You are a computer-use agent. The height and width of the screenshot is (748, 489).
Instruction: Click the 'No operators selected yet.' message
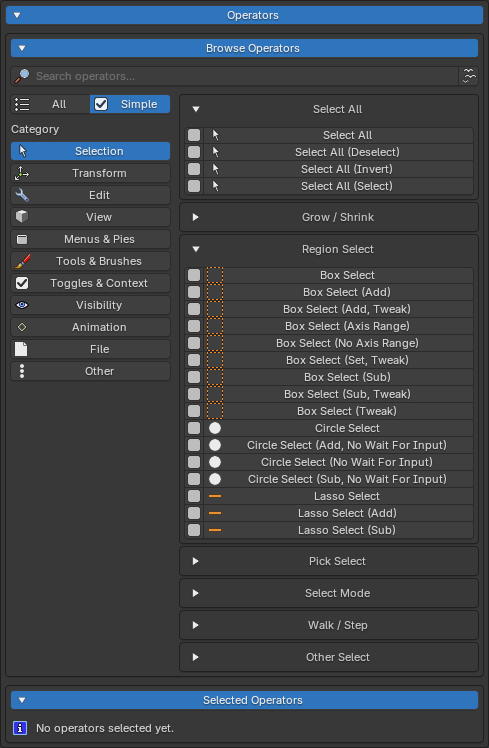(x=105, y=728)
